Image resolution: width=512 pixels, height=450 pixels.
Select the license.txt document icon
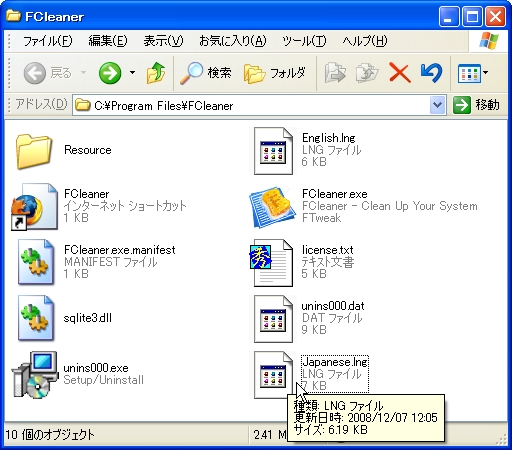point(271,263)
